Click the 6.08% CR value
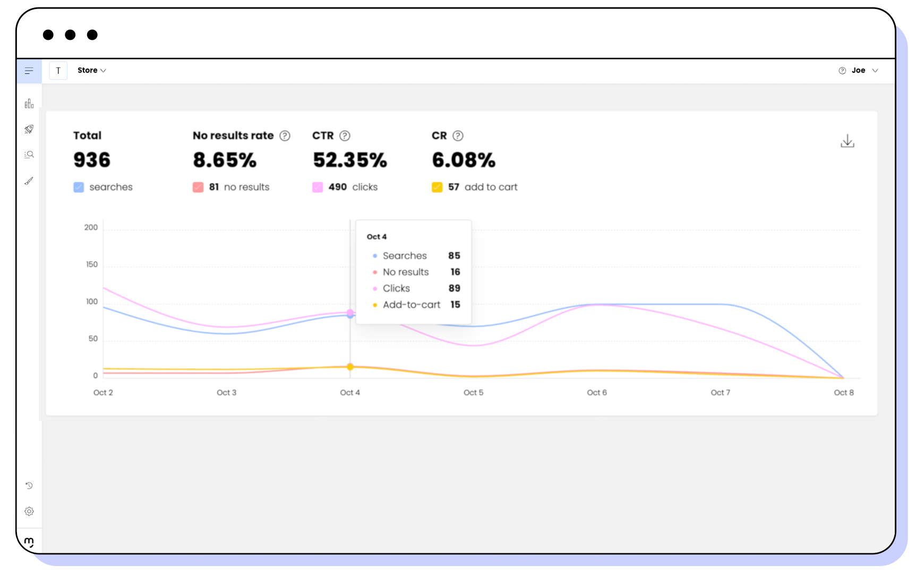924x574 pixels. click(x=464, y=160)
